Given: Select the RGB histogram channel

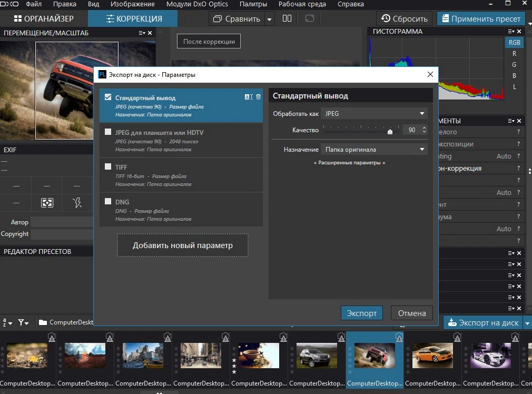Looking at the screenshot, I should (x=514, y=43).
